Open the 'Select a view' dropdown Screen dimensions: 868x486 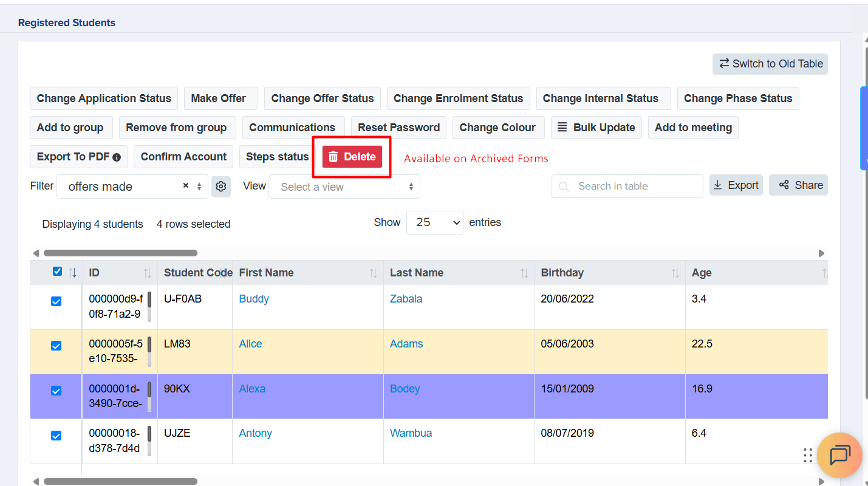(x=344, y=187)
